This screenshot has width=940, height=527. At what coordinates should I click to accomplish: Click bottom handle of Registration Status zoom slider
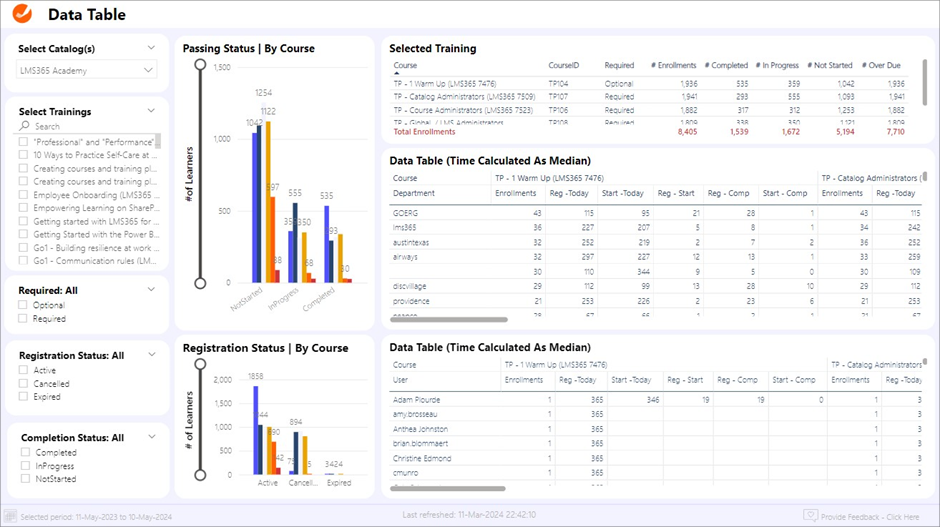coord(200,476)
